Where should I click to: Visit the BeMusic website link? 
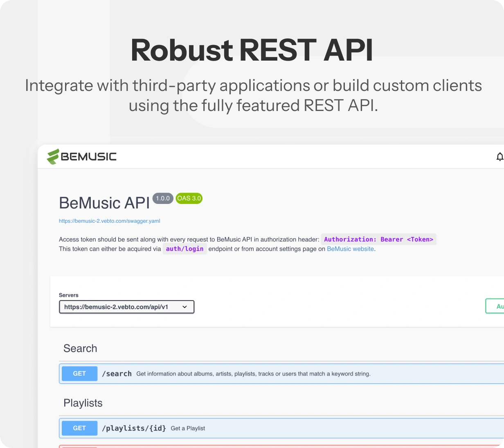[x=350, y=249]
